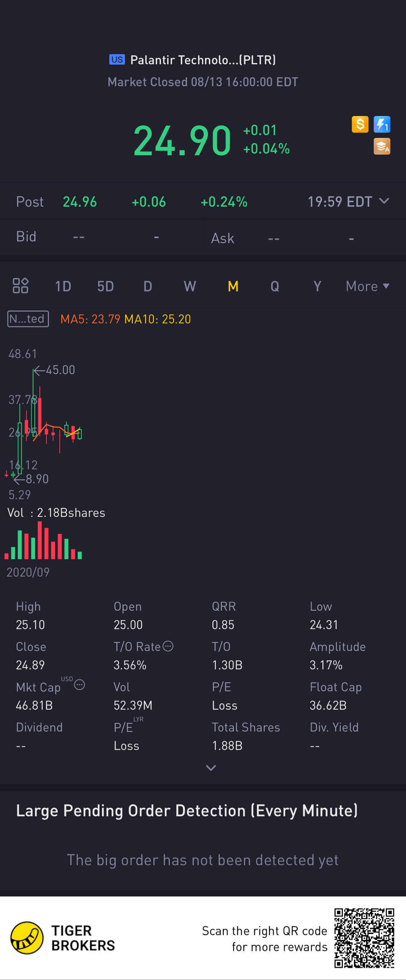Tap the Mkt Cap value 46.81B
Screen dimensions: 406x980
pos(34,705)
